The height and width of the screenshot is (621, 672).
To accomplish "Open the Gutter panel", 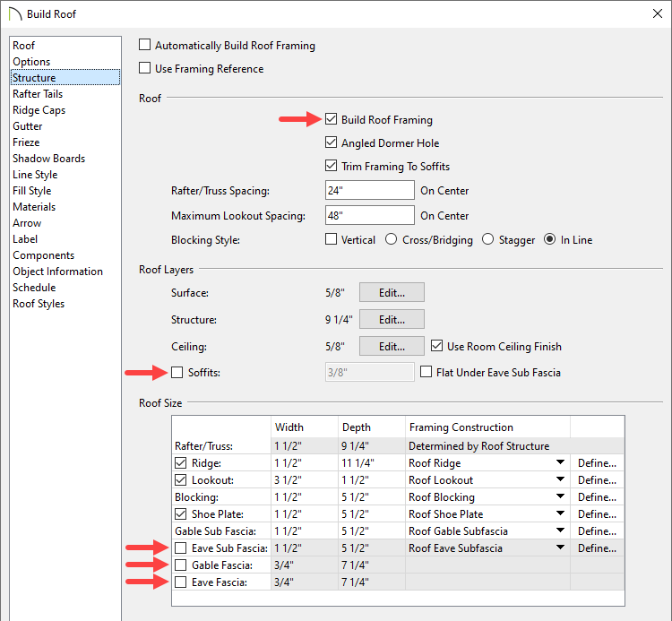I will click(x=65, y=126).
